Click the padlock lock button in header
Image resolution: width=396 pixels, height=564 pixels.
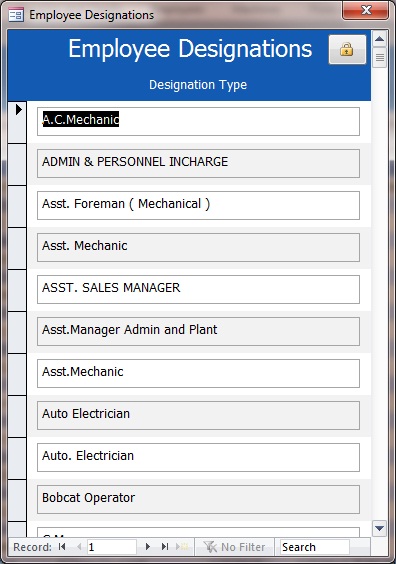tap(347, 50)
